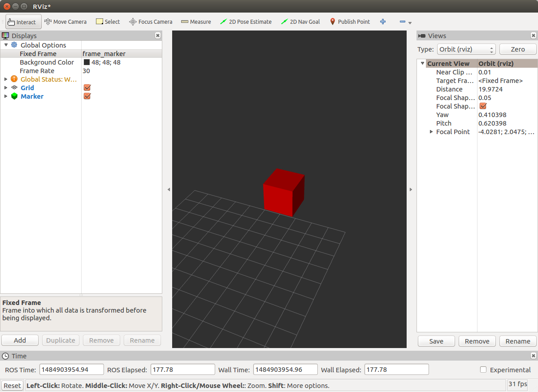Image resolution: width=538 pixels, height=392 pixels.
Task: Disable the Marker display checkbox
Action: (87, 96)
